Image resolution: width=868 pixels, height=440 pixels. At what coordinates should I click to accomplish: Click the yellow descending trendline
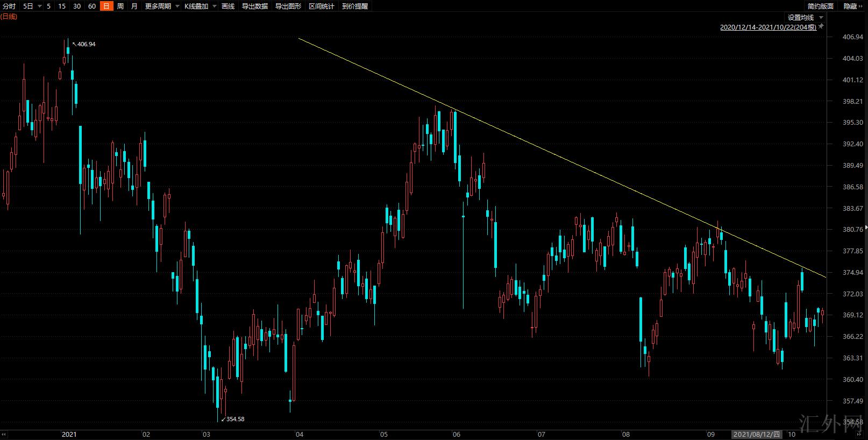point(563,158)
